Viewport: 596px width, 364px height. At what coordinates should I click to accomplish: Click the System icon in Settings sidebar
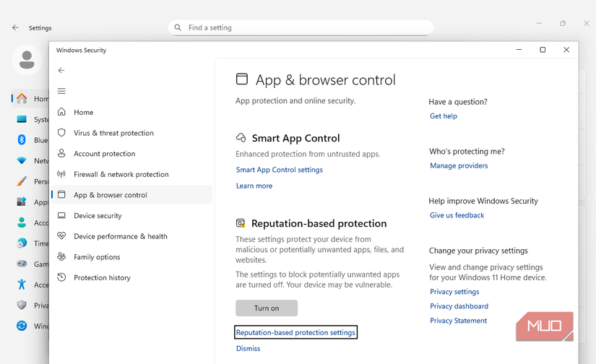pyautogui.click(x=22, y=119)
